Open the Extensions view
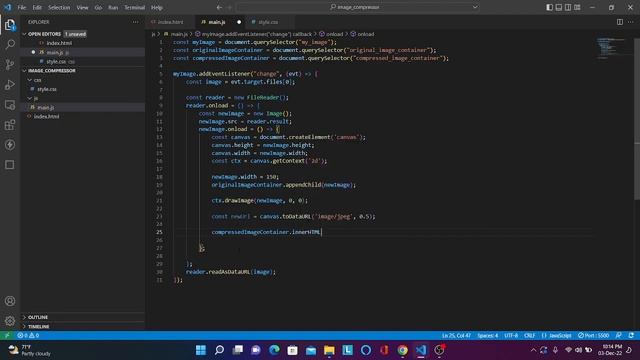The image size is (640, 360). 10,124
